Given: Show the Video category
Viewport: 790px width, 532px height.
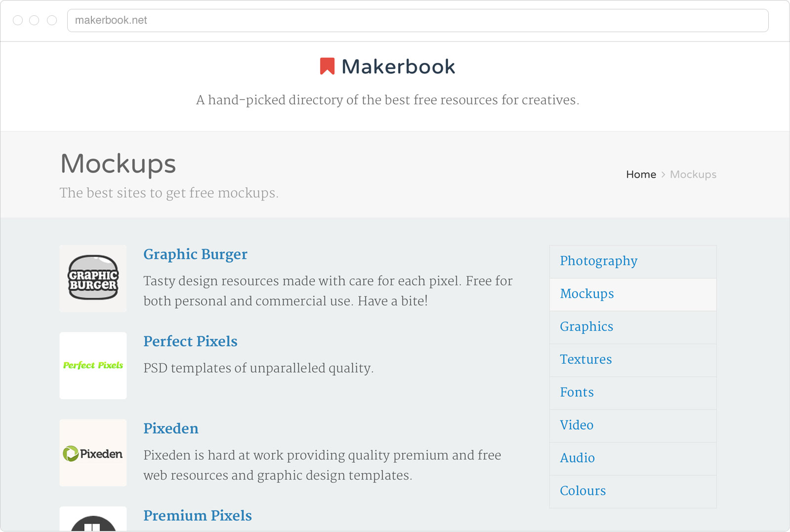Looking at the screenshot, I should pyautogui.click(x=577, y=425).
